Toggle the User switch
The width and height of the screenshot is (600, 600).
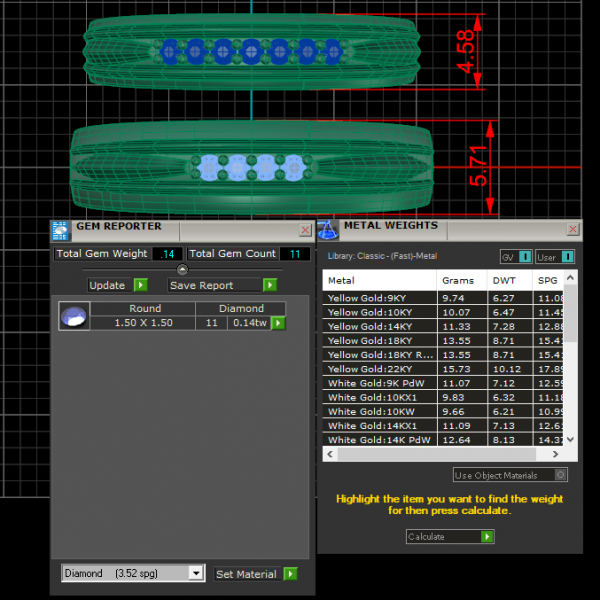568,257
